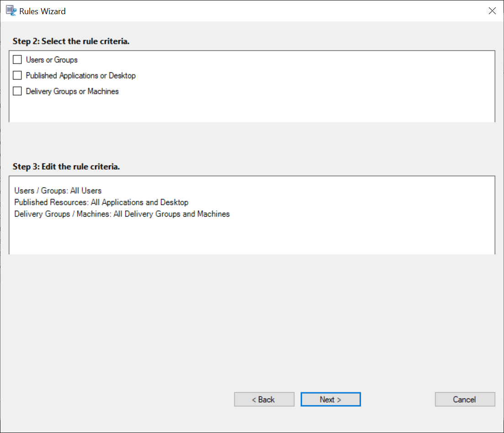Click the Step 2 heading text
This screenshot has height=433, width=504.
71,41
